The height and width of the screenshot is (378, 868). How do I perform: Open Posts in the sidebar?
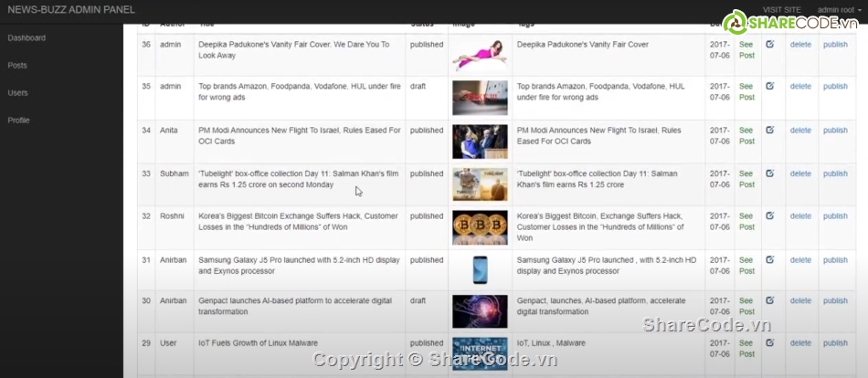17,66
